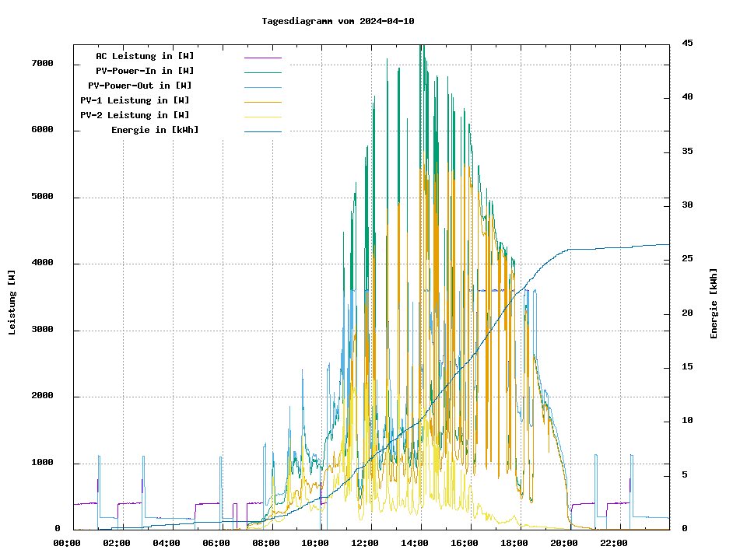Click the light blue PV-Power-Out line sample
The width and height of the screenshot is (747, 560).
pyautogui.click(x=262, y=87)
